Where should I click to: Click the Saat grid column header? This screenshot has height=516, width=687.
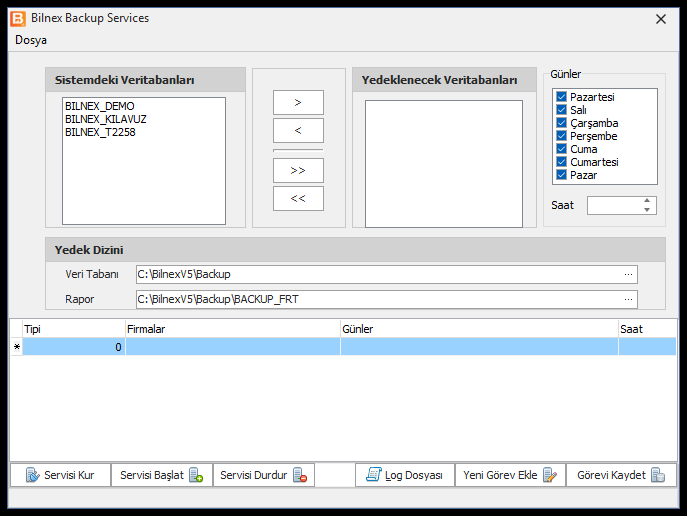tap(647, 329)
